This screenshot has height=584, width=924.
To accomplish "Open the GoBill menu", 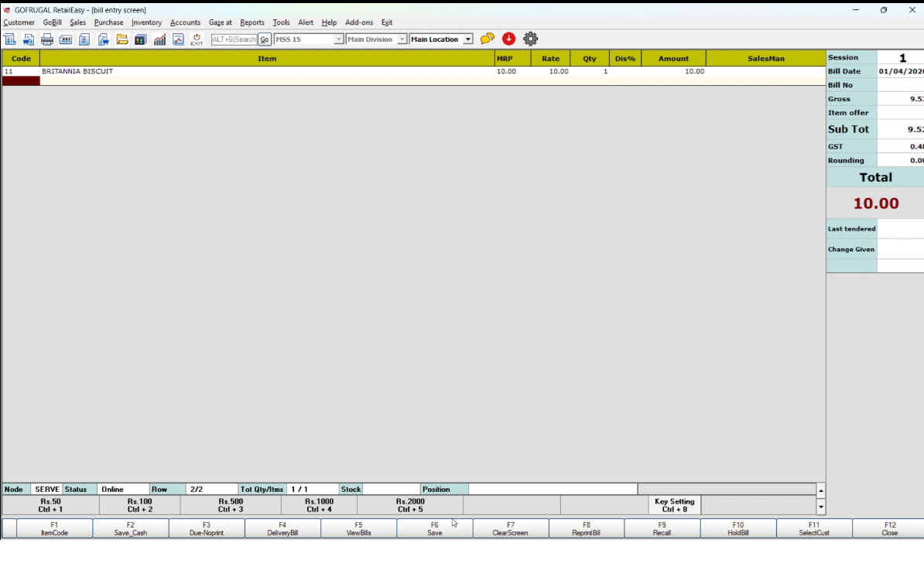I will 52,22.
